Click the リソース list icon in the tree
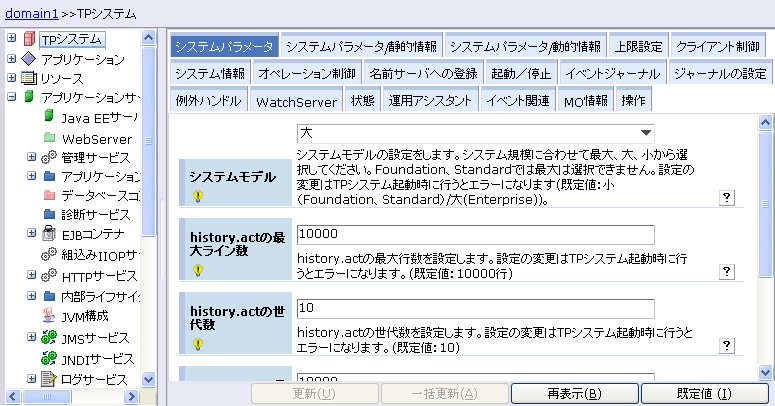 click(x=28, y=78)
